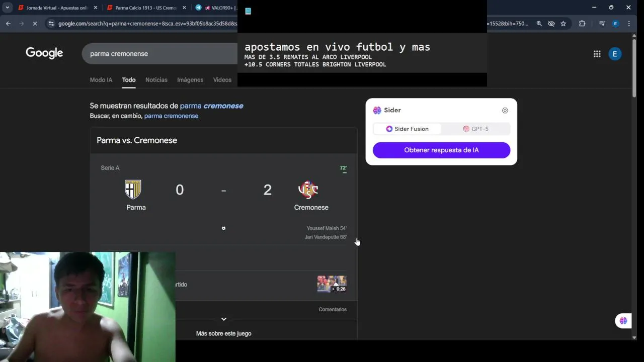Viewport: 644px width, 362px height.
Task: Select the Todo search tab
Action: 129,80
